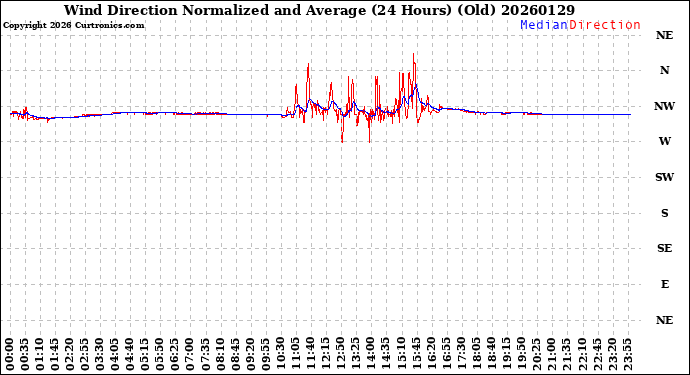
Task: Click the 16:55 time axis label
Action: pyautogui.click(x=446, y=355)
